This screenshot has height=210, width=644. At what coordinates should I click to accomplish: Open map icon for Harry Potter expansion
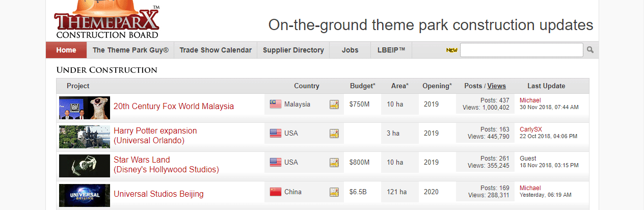click(x=334, y=134)
